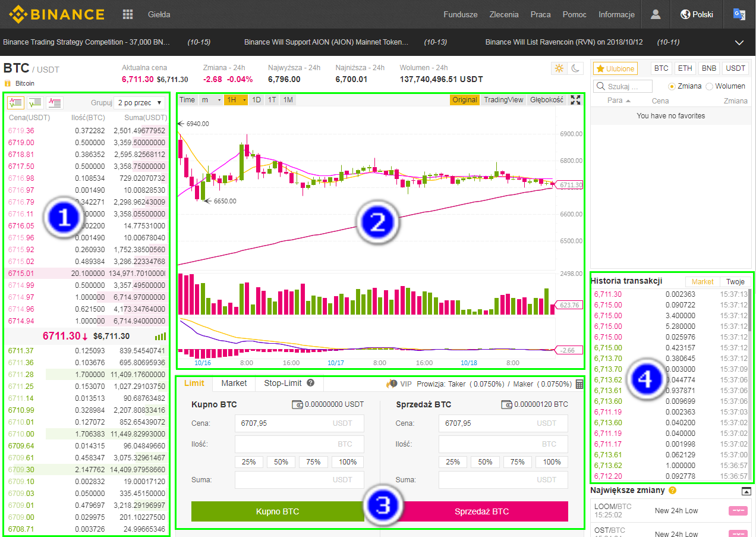Collapse the Największe zmiany panel

[x=746, y=491]
